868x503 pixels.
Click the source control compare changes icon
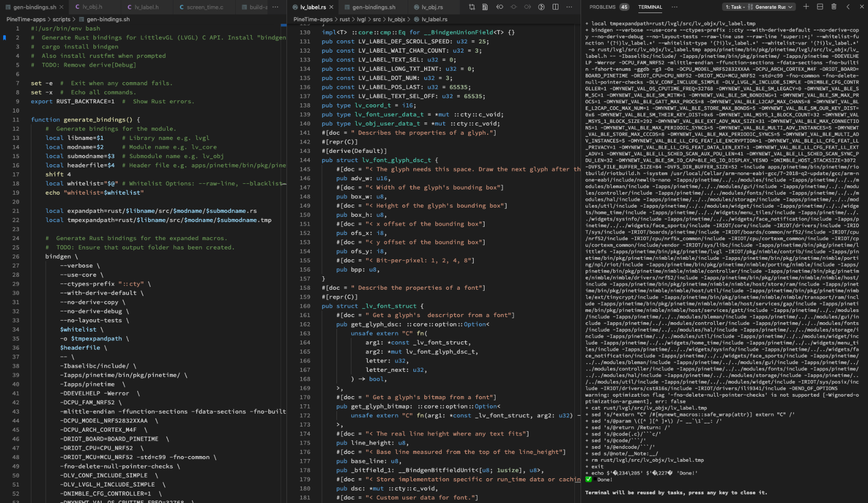[x=472, y=7]
